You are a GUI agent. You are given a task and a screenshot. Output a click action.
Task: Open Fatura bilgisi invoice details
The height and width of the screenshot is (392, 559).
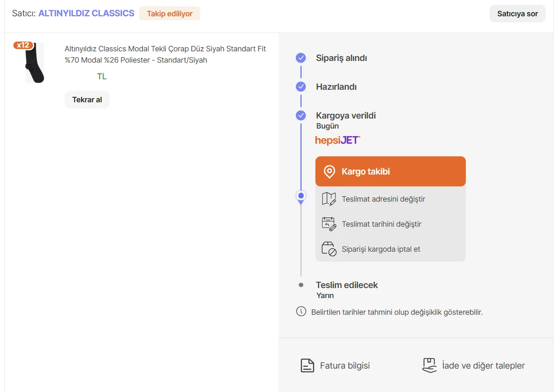point(335,366)
